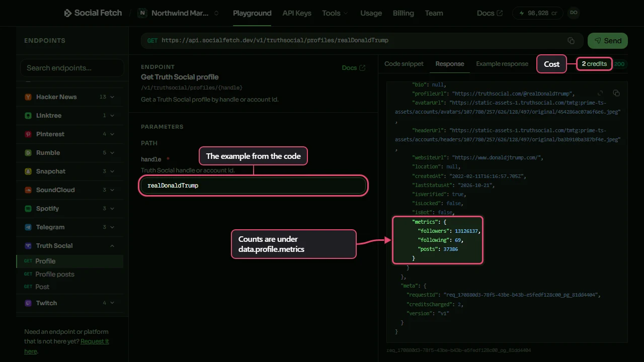
Task: Copy the JSON response body
Action: (x=616, y=93)
